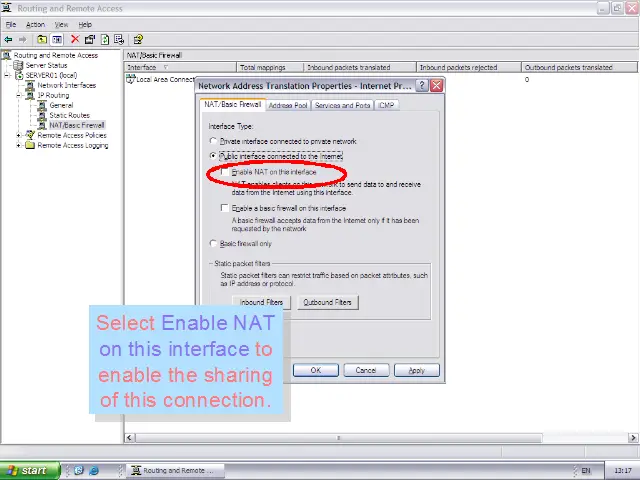Open the Help menu

tap(85, 24)
